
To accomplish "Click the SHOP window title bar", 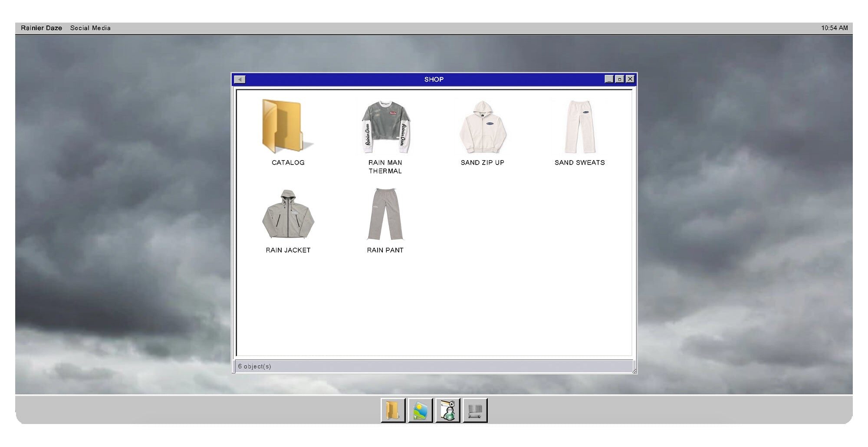I will [x=434, y=79].
